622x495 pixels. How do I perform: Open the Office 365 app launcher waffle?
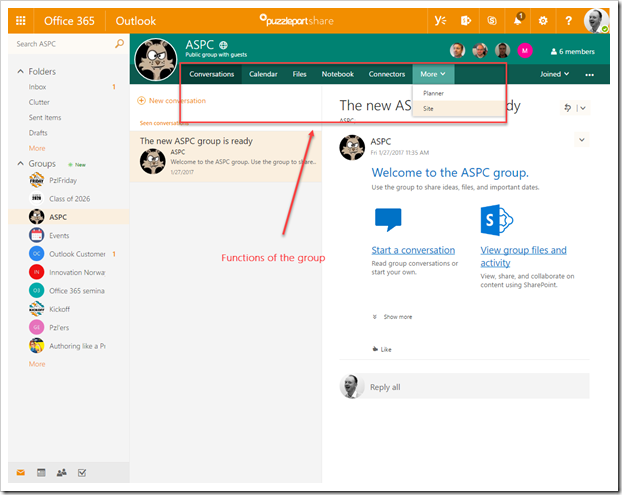point(21,21)
